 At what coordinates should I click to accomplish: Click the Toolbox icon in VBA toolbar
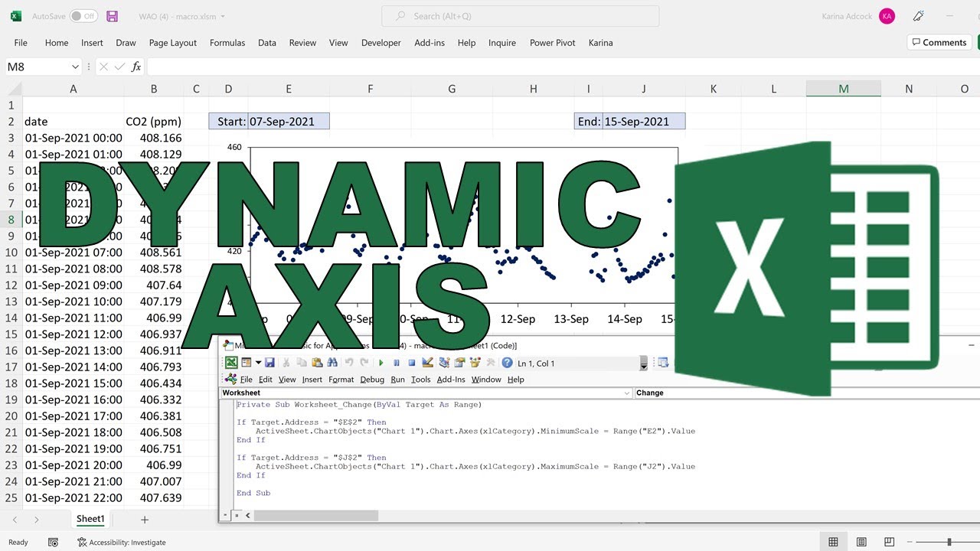click(x=491, y=363)
